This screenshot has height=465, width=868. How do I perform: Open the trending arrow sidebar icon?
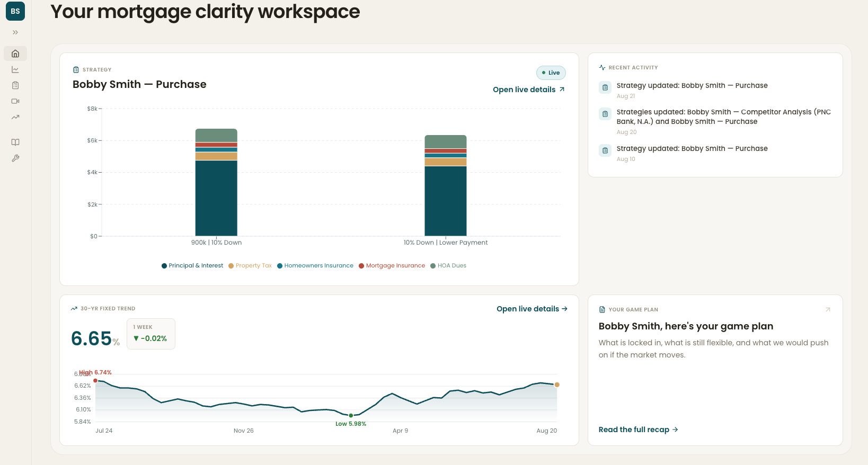coord(15,117)
